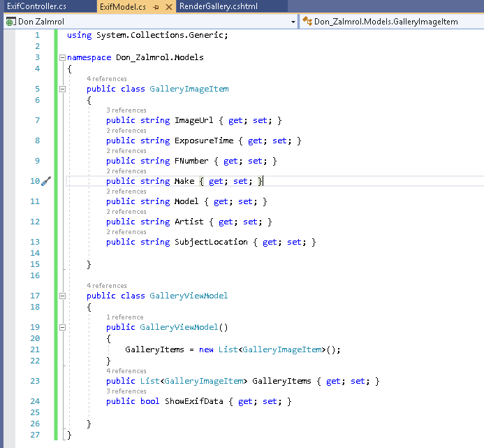Image resolution: width=484 pixels, height=448 pixels.
Task: Open 4 references above GalleryViewModel class
Action: (107, 286)
